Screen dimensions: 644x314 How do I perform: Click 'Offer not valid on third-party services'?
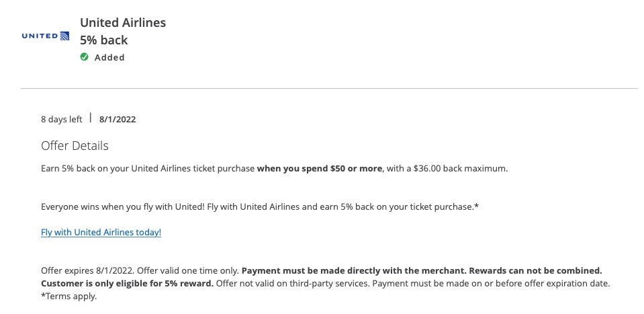pyautogui.click(x=293, y=283)
